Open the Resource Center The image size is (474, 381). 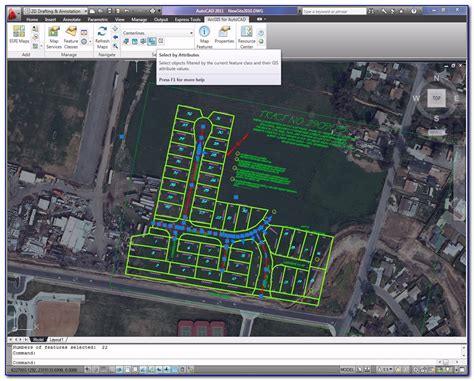[x=246, y=37]
